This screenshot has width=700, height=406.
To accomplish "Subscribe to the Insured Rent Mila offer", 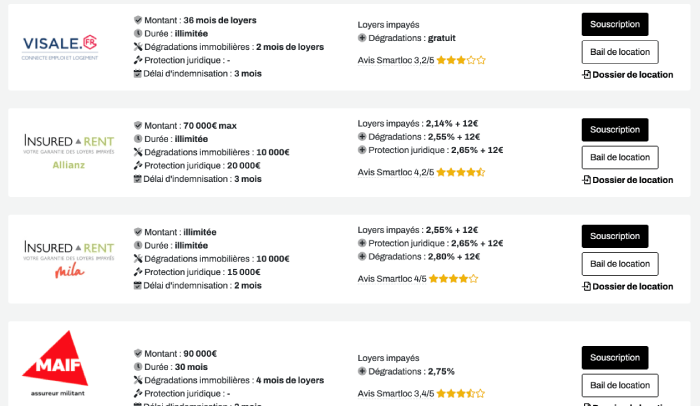I will coord(615,236).
